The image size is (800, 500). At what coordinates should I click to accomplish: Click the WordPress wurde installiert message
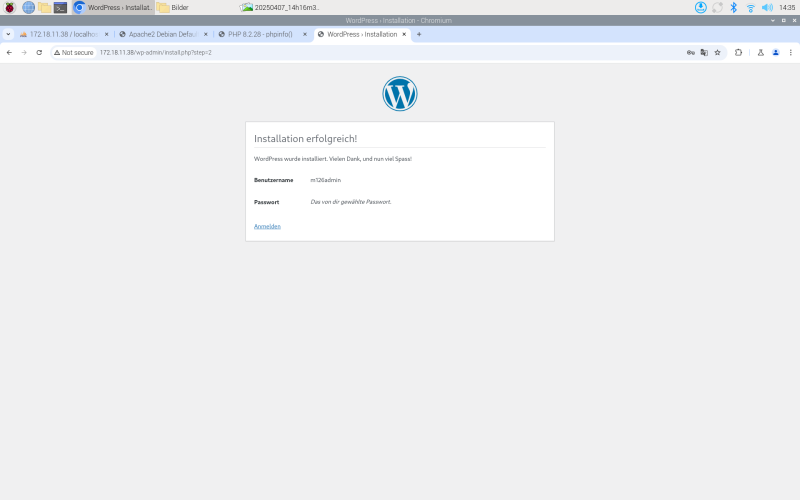(x=333, y=159)
